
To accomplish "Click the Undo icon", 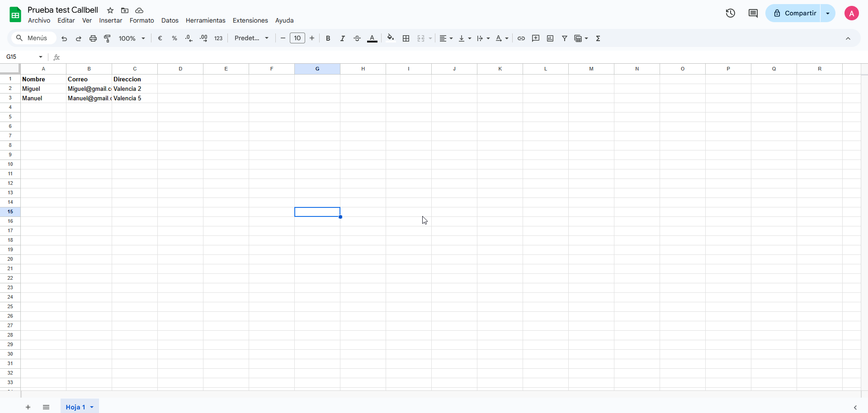I will click(x=64, y=38).
